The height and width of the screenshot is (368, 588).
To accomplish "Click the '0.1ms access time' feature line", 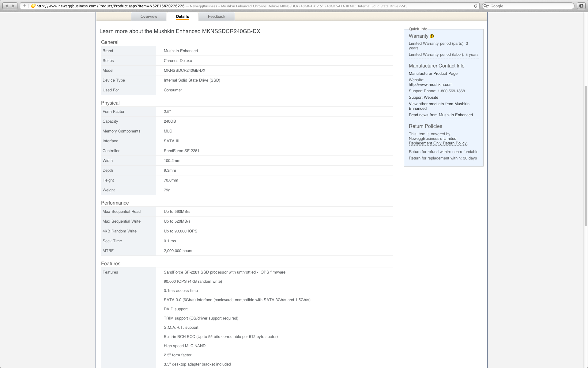I will coord(181,291).
